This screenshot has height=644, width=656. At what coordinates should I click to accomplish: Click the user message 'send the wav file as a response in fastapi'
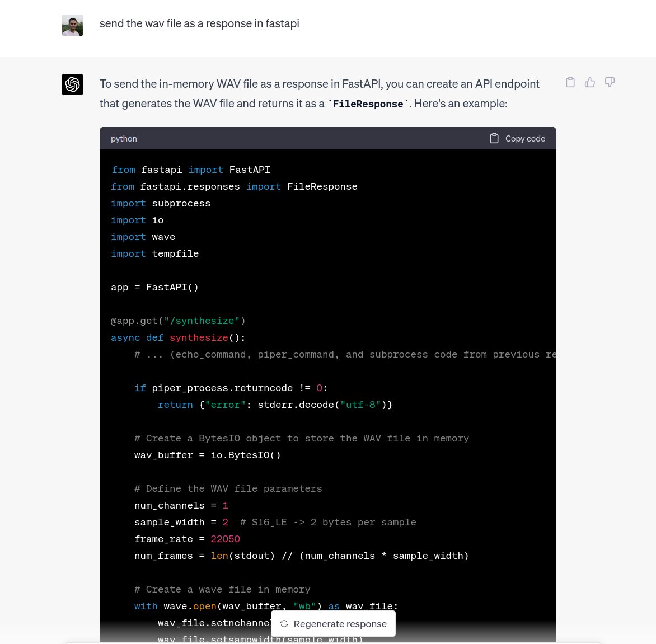pos(199,23)
